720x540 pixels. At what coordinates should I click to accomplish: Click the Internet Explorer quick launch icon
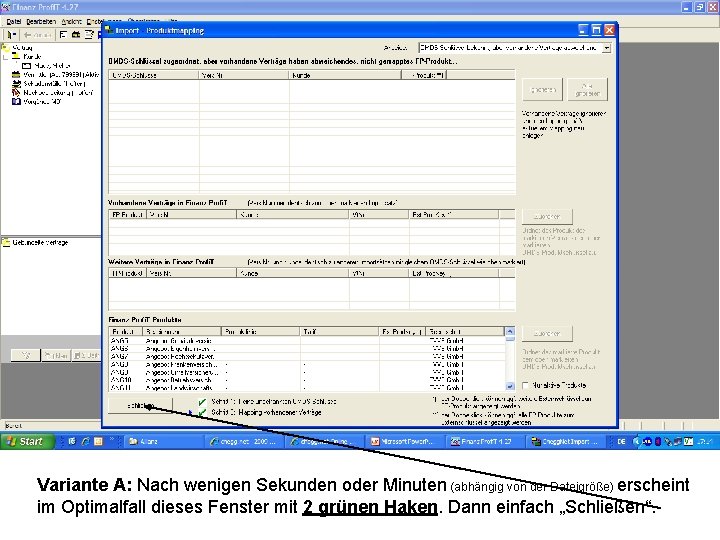click(85, 441)
